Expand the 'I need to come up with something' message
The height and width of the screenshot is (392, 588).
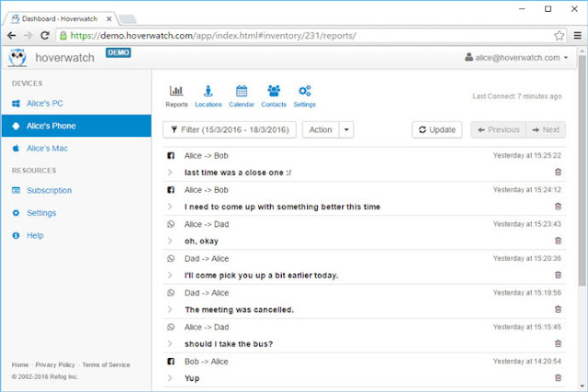[x=170, y=207]
